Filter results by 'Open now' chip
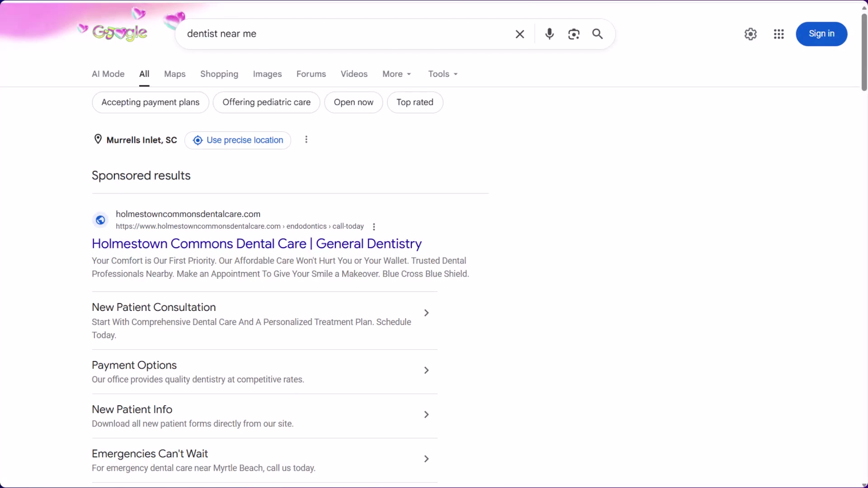 [x=354, y=103]
